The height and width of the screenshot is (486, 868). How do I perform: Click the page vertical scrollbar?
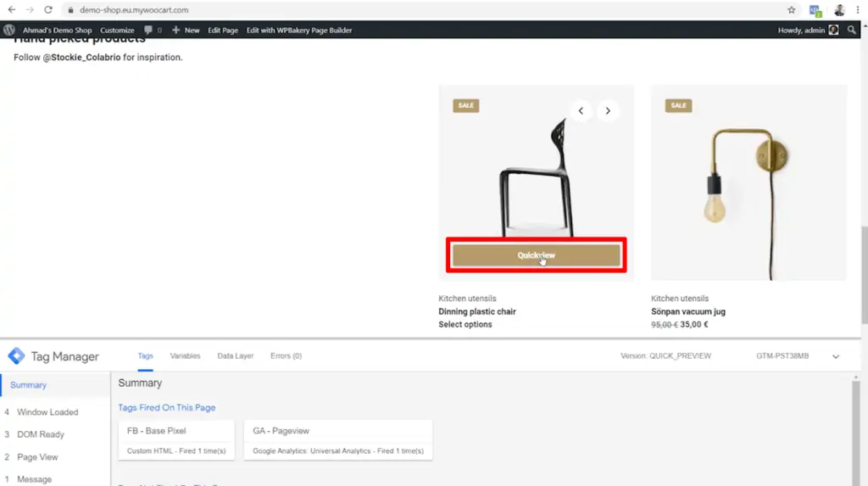coord(865,274)
